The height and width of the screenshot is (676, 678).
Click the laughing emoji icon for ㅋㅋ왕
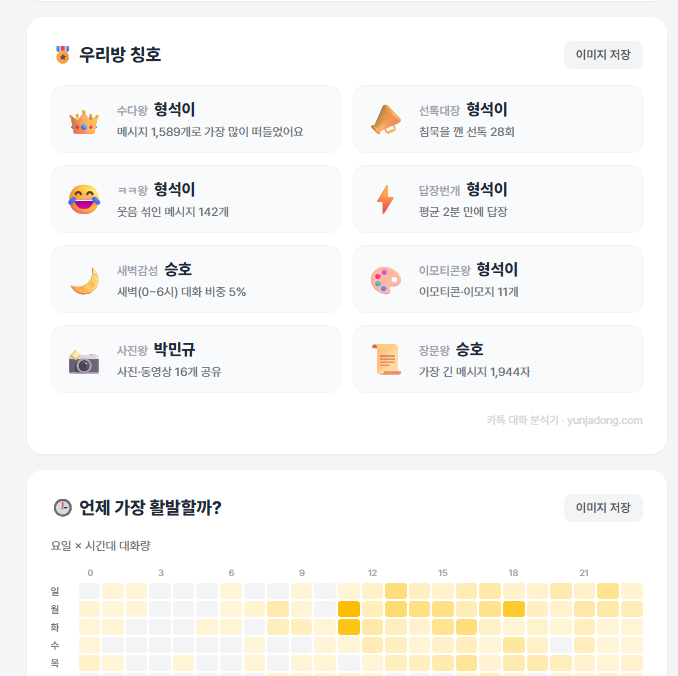(x=84, y=199)
